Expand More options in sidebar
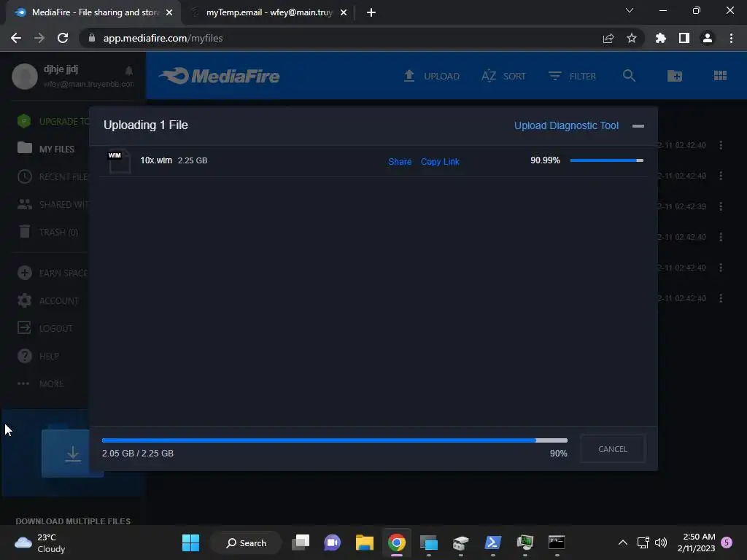Viewport: 747px width, 560px height. point(41,384)
